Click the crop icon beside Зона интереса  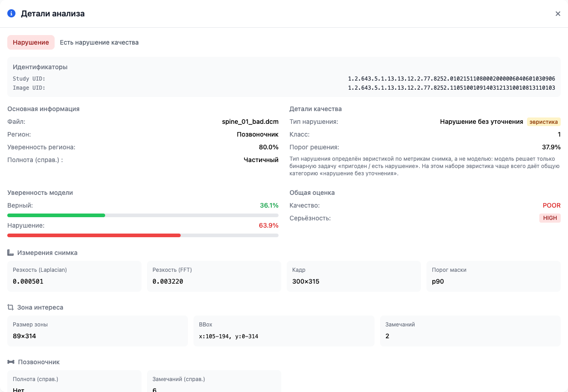[x=10, y=307]
